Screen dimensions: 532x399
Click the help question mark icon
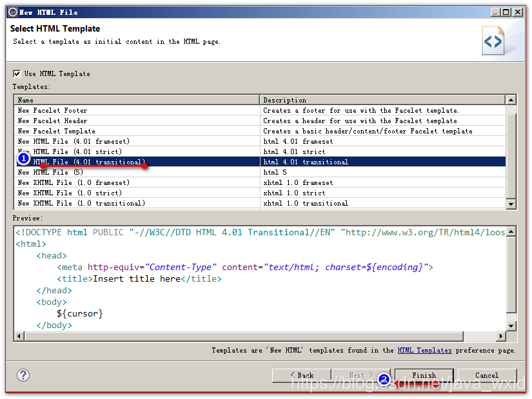click(x=23, y=375)
